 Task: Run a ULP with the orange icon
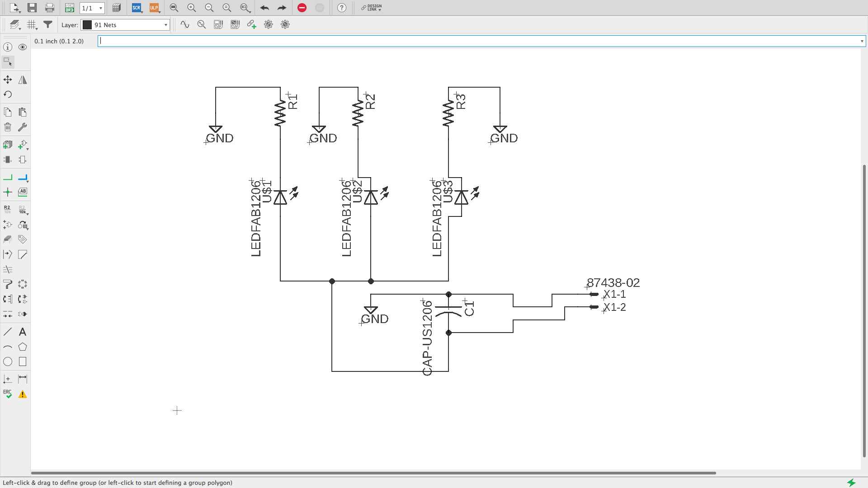click(154, 8)
